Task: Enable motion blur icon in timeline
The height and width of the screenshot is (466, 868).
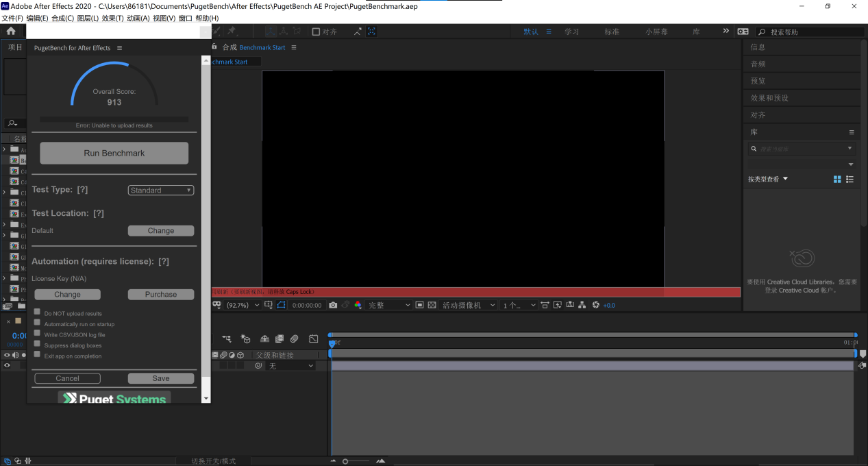Action: pyautogui.click(x=294, y=339)
